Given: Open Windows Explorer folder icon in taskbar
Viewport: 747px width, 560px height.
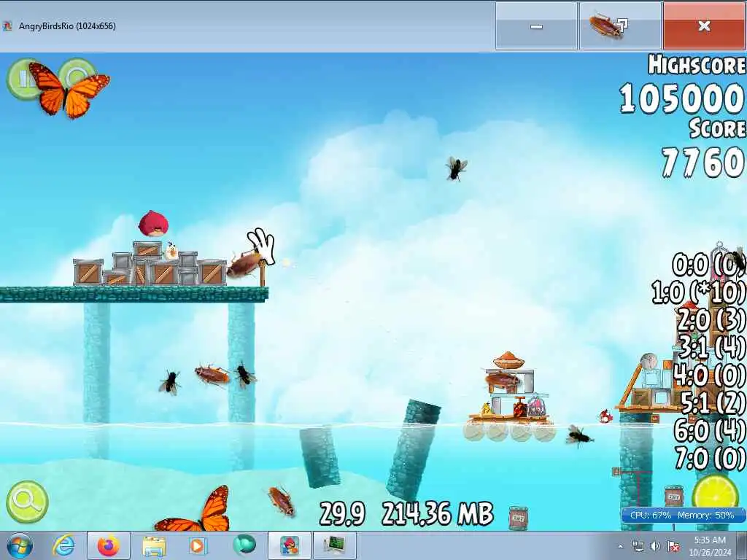Looking at the screenshot, I should (x=153, y=545).
